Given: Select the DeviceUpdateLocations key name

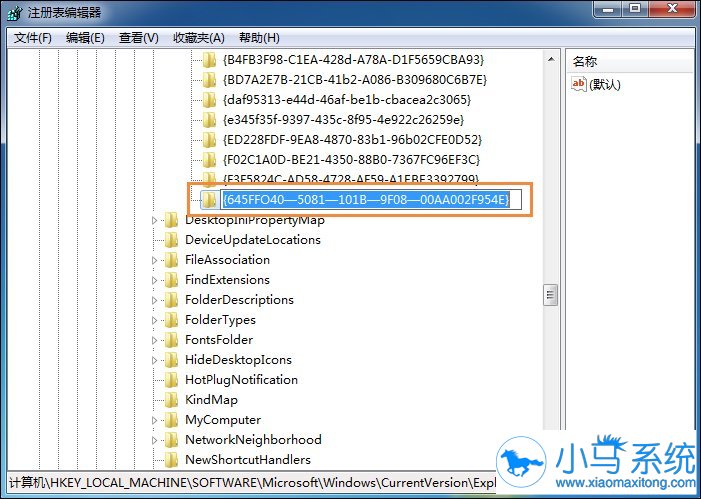Looking at the screenshot, I should pyautogui.click(x=253, y=240).
